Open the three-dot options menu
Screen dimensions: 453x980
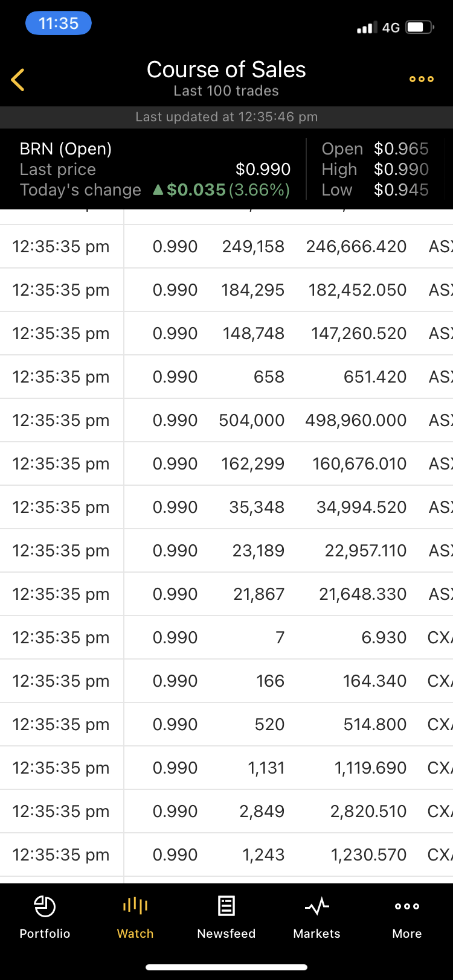pyautogui.click(x=421, y=79)
